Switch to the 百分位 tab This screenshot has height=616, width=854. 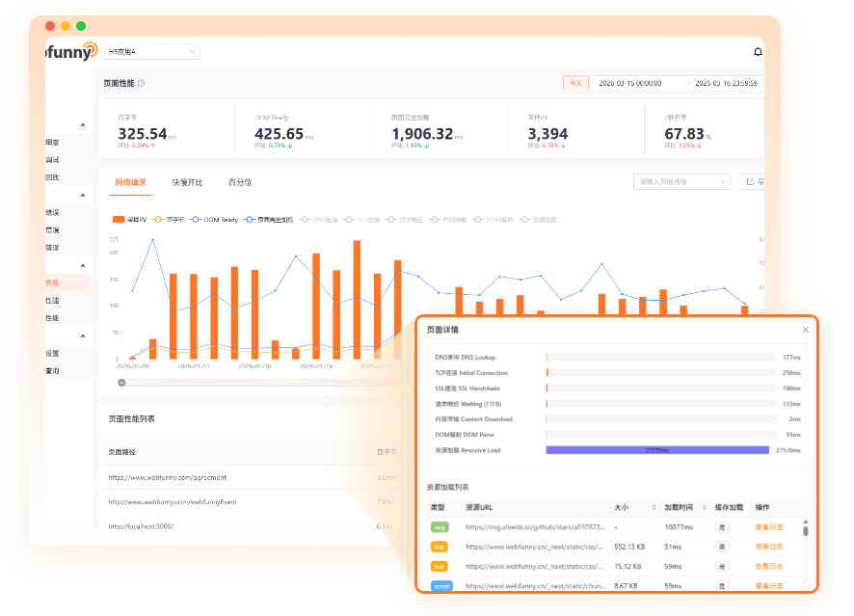click(240, 182)
